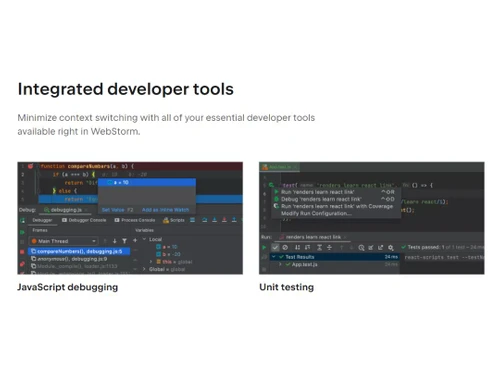Click the rerun debug icon beside Debugger tab
500x375 pixels.
click(x=23, y=220)
